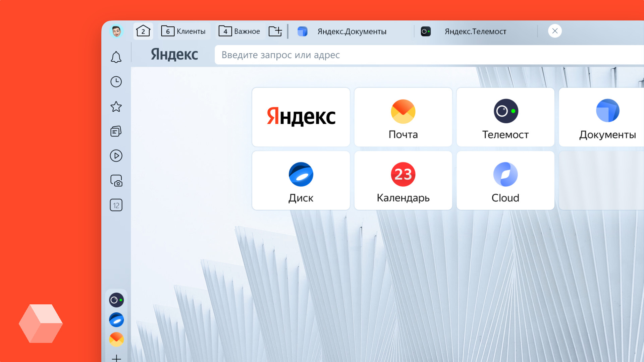Launch Диск from sidebar pinned apps

pyautogui.click(x=116, y=320)
